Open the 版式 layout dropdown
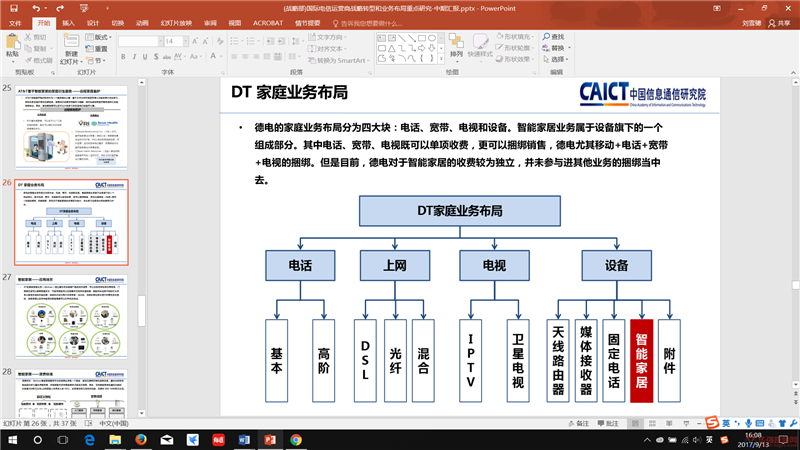800x450 pixels. click(x=98, y=37)
